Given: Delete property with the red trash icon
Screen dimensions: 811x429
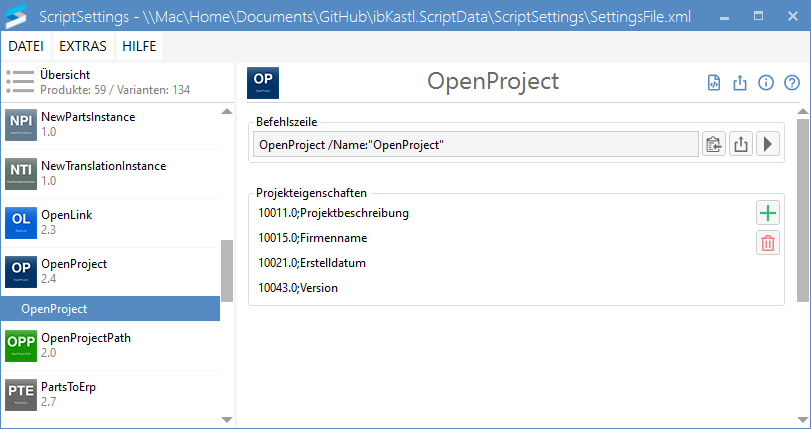Looking at the screenshot, I should (x=768, y=242).
